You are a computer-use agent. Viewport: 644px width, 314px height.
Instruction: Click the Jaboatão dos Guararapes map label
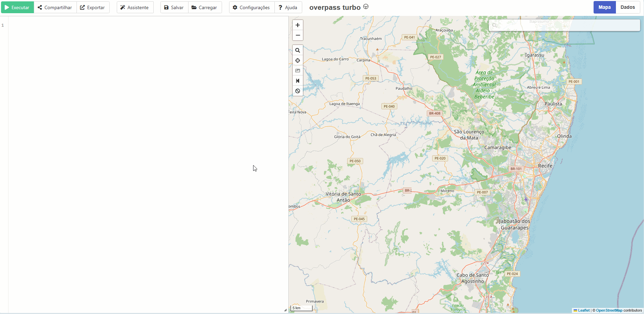coord(515,224)
